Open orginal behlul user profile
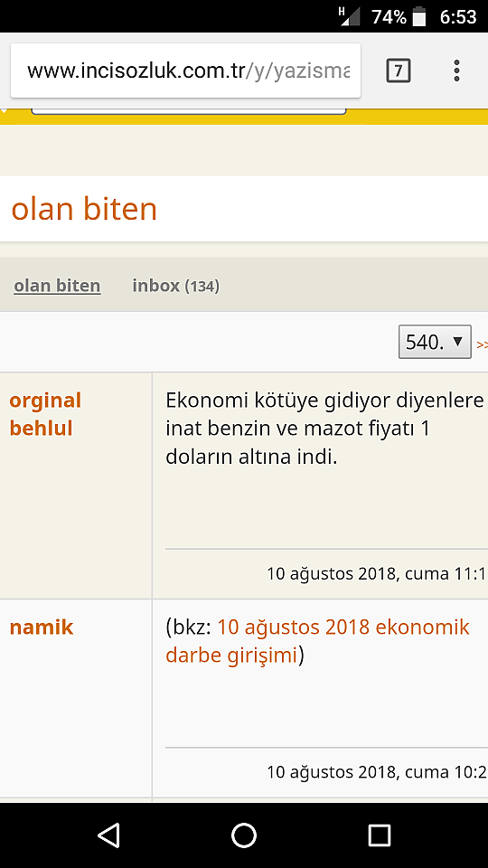 (x=45, y=414)
